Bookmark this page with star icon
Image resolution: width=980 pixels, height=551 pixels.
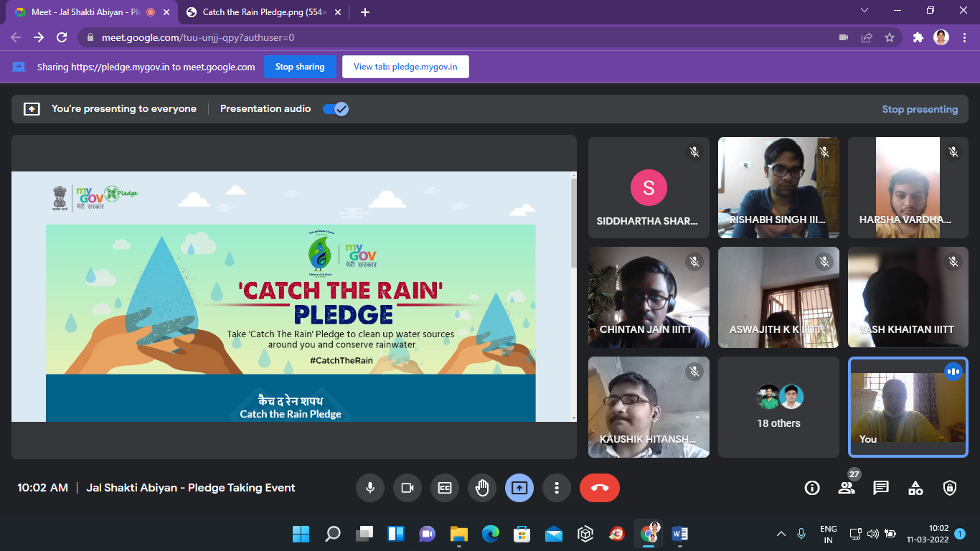tap(890, 37)
